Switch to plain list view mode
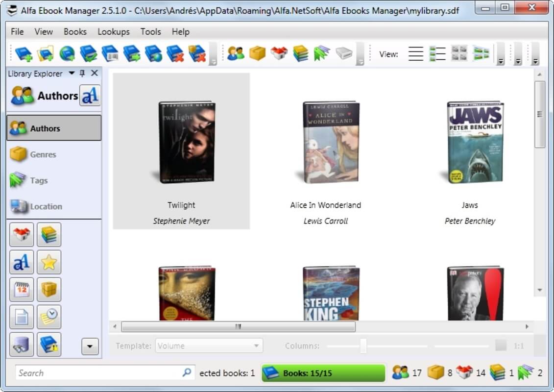The height and width of the screenshot is (392, 554). 415,54
